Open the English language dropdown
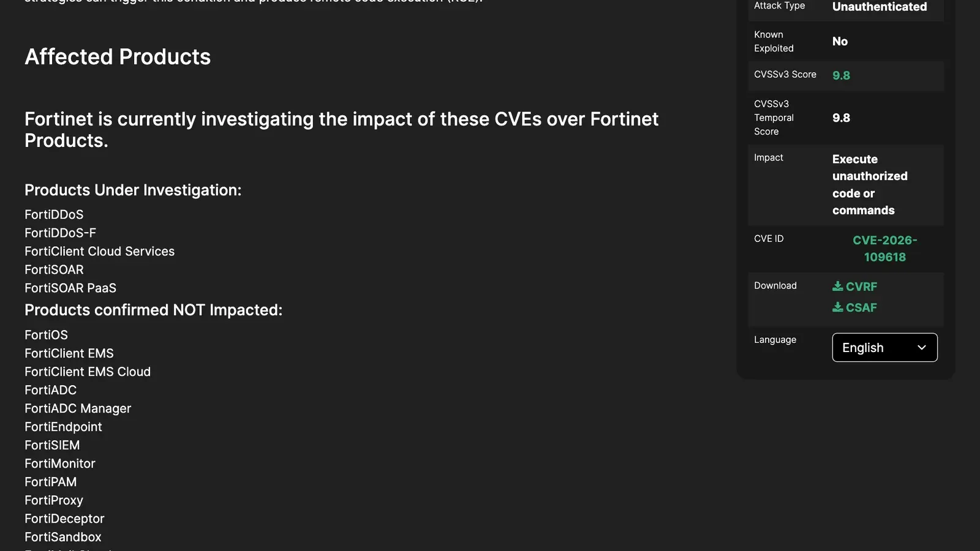This screenshot has height=551, width=980. click(x=884, y=347)
